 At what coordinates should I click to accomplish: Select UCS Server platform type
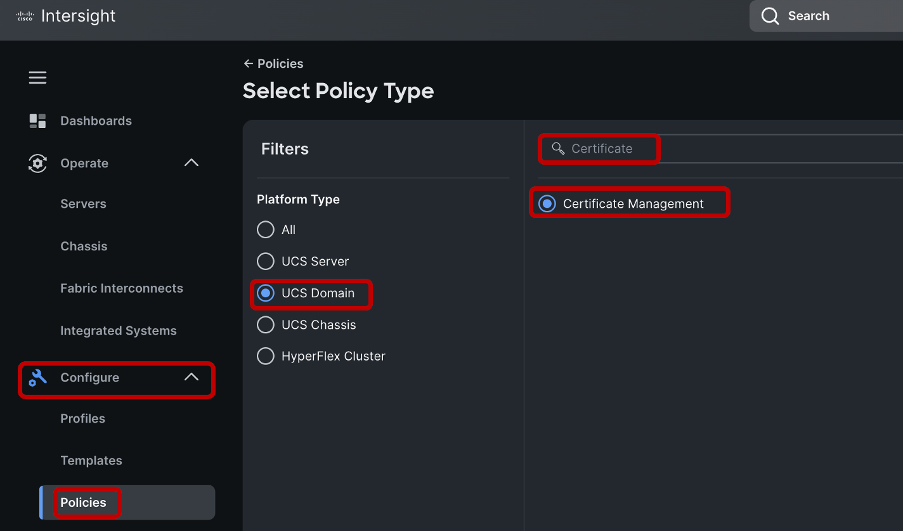[266, 261]
